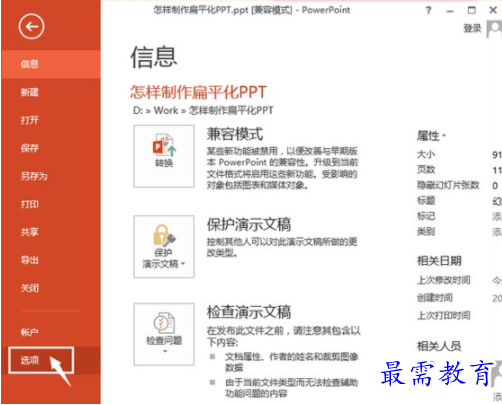
Task: Click the presentation title 怎样制作扁平化PPT
Action: (x=198, y=92)
